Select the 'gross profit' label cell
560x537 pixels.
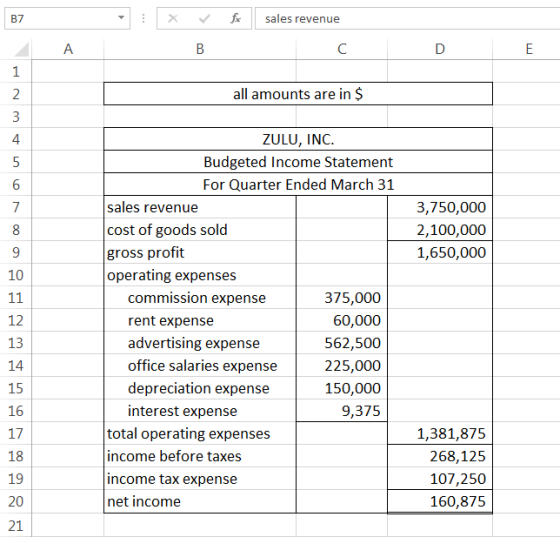(x=200, y=252)
